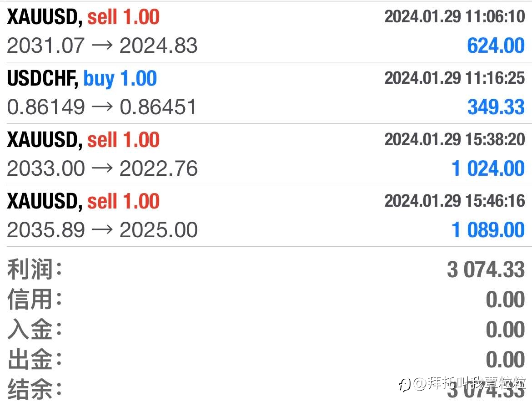Tap the 2024.01.29 15:38:20 timestamp
The image size is (532, 407).
point(454,139)
